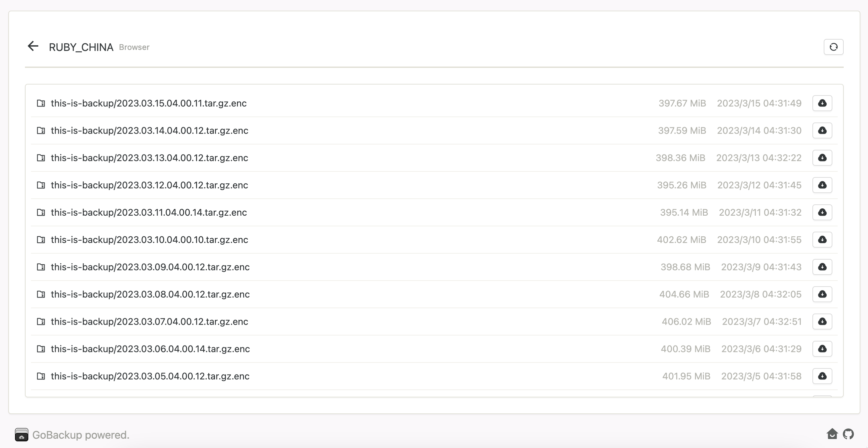Screen dimensions: 868x448
Task: Click the 398.68 MiB size value
Action: 685,267
